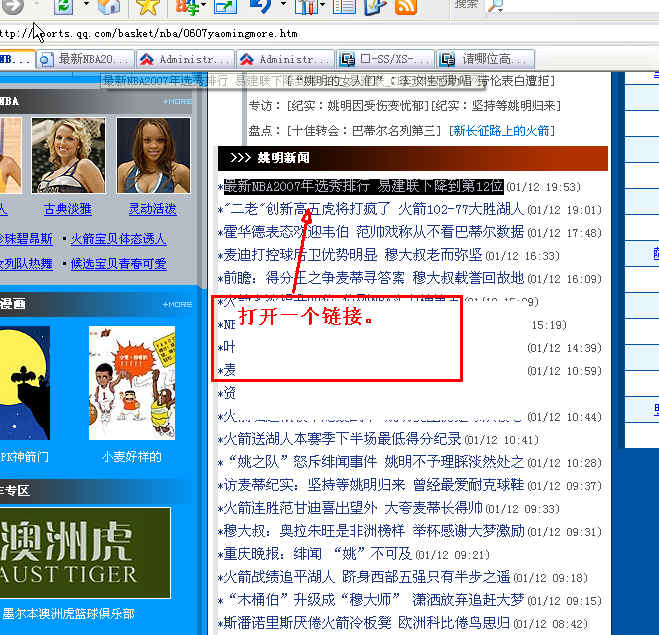Click the 澳洲虎 AUST TIGER banner

coord(85,553)
